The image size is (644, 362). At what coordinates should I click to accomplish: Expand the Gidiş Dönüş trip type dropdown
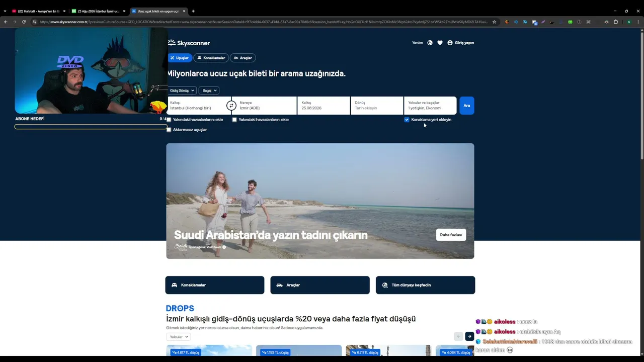(181, 90)
